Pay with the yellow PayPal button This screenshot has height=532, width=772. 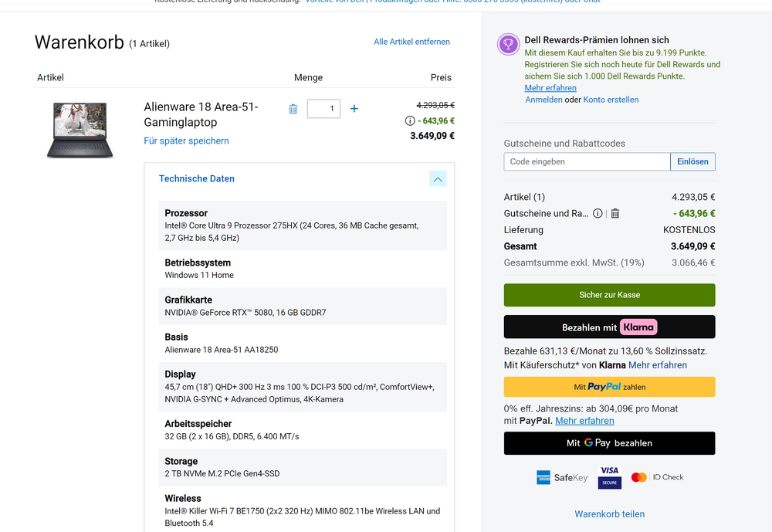click(609, 387)
